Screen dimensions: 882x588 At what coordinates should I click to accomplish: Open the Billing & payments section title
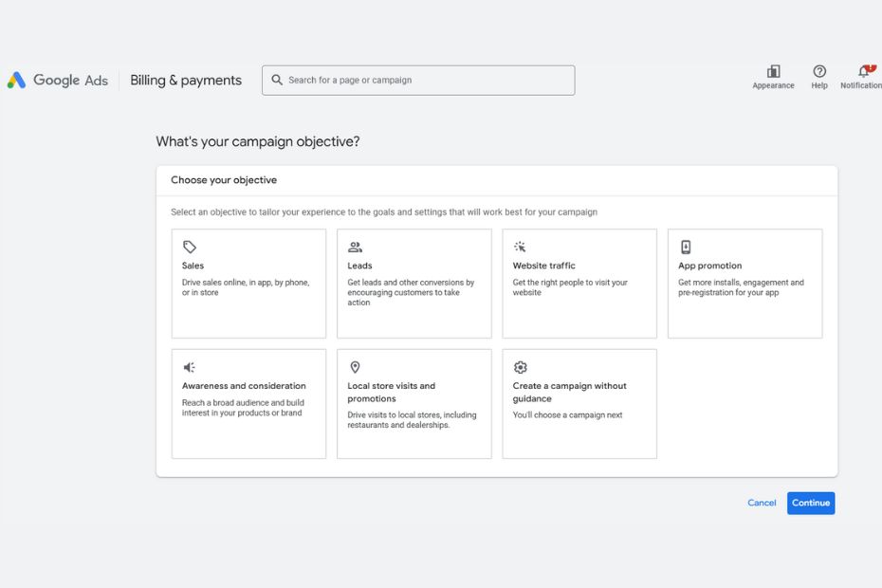coord(186,81)
